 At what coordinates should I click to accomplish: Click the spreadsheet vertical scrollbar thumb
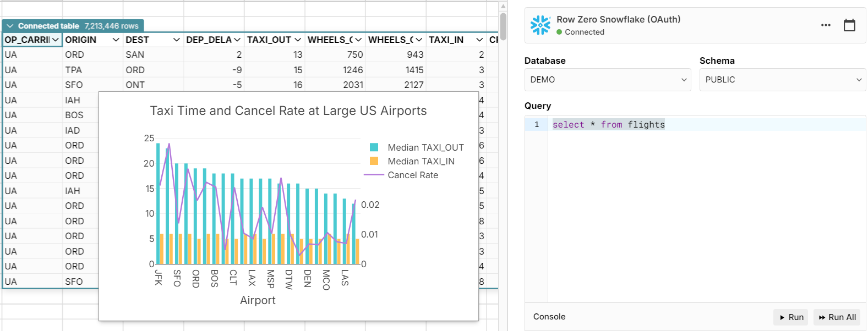(x=503, y=26)
